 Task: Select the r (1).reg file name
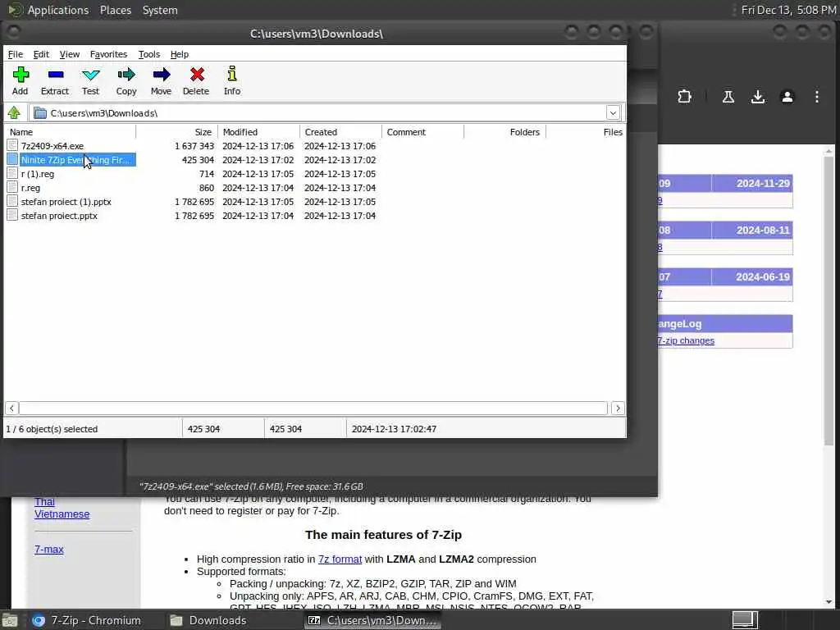tap(38, 174)
